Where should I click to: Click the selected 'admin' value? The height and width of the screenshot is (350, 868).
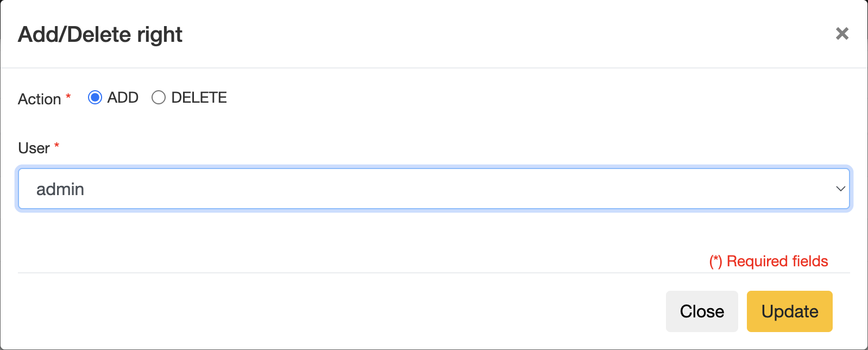pyautogui.click(x=60, y=189)
